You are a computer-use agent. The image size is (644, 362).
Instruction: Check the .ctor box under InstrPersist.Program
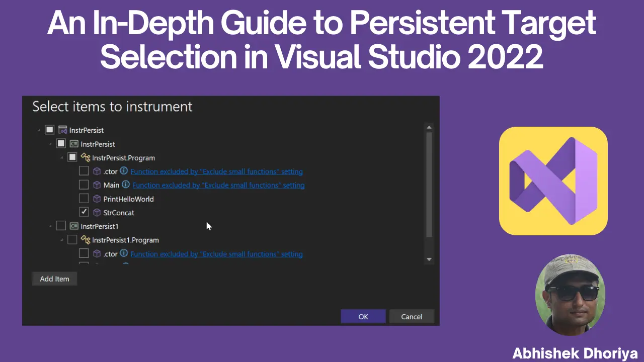click(x=84, y=171)
